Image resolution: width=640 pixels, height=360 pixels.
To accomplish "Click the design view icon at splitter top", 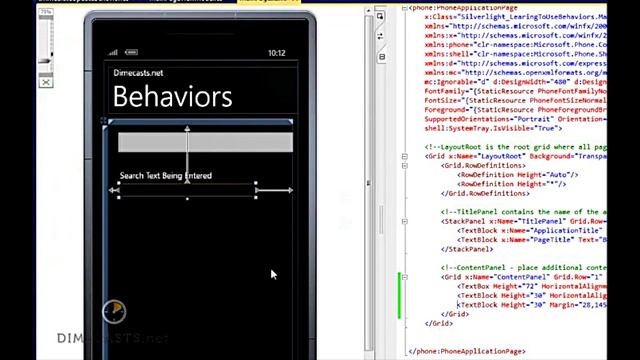I will click(x=380, y=16).
